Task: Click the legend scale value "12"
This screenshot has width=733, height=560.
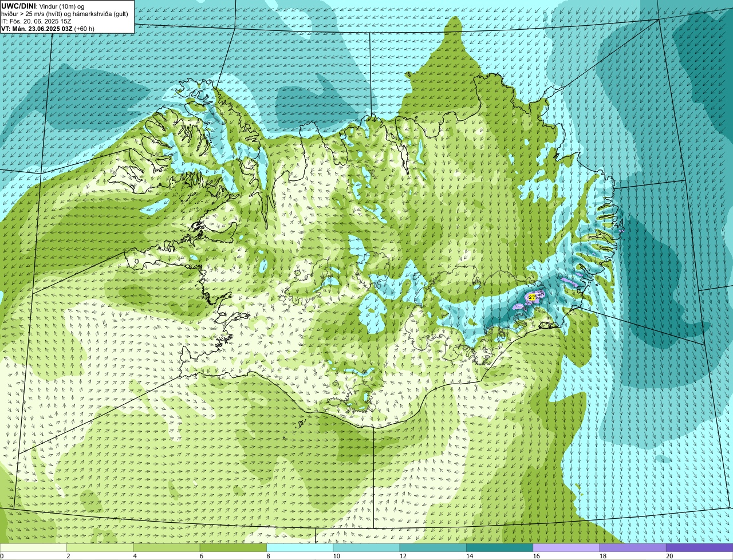Action: tap(403, 556)
